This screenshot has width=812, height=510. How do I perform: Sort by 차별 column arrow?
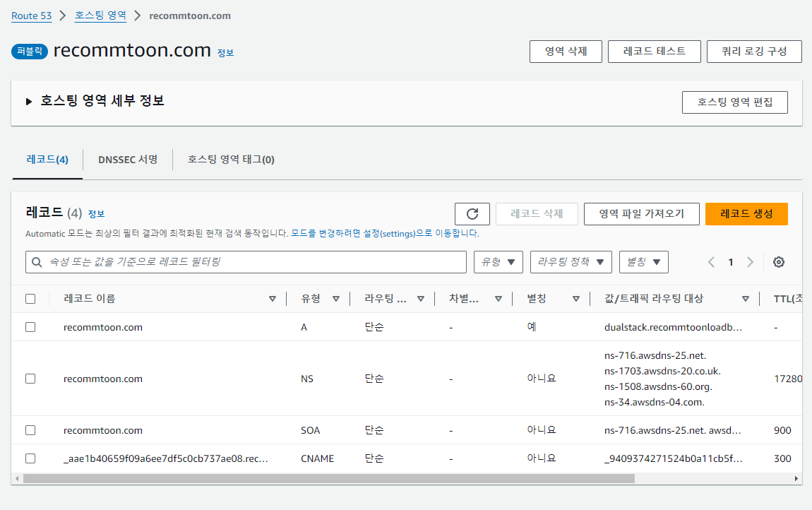(498, 299)
